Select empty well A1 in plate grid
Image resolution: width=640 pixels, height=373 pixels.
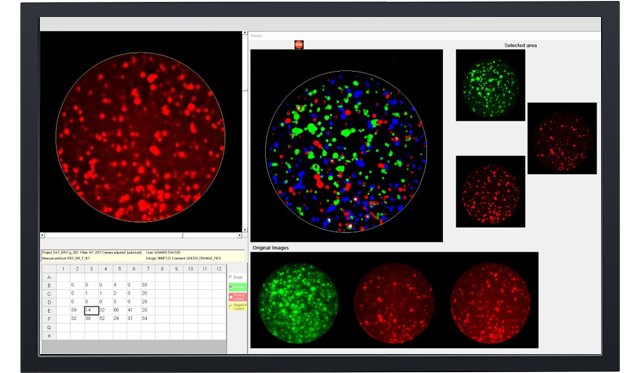63,277
